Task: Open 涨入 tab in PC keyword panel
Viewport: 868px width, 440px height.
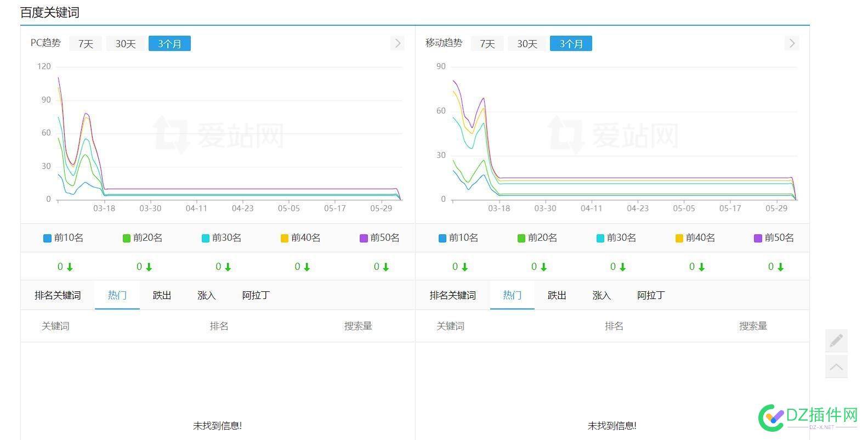Action: point(207,295)
